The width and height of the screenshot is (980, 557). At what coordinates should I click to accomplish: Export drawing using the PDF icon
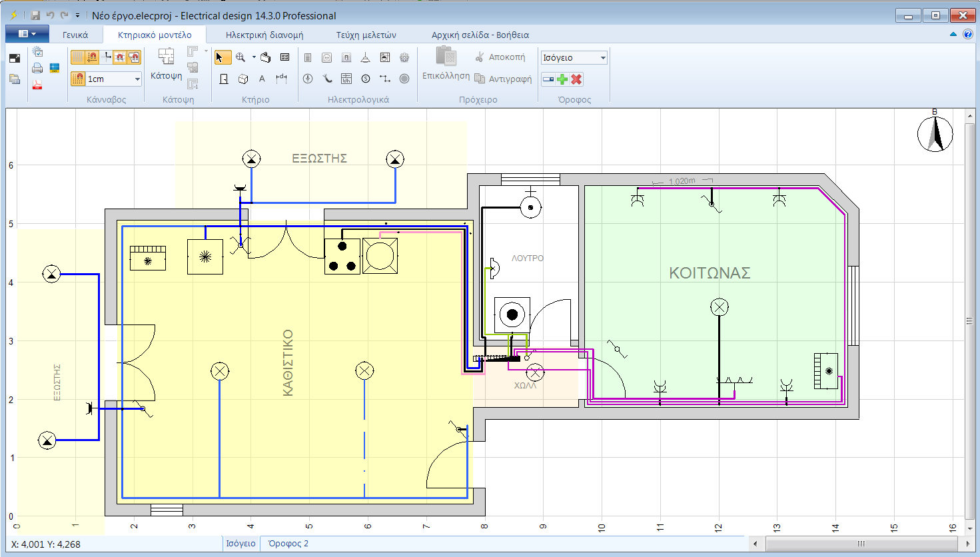[37, 84]
